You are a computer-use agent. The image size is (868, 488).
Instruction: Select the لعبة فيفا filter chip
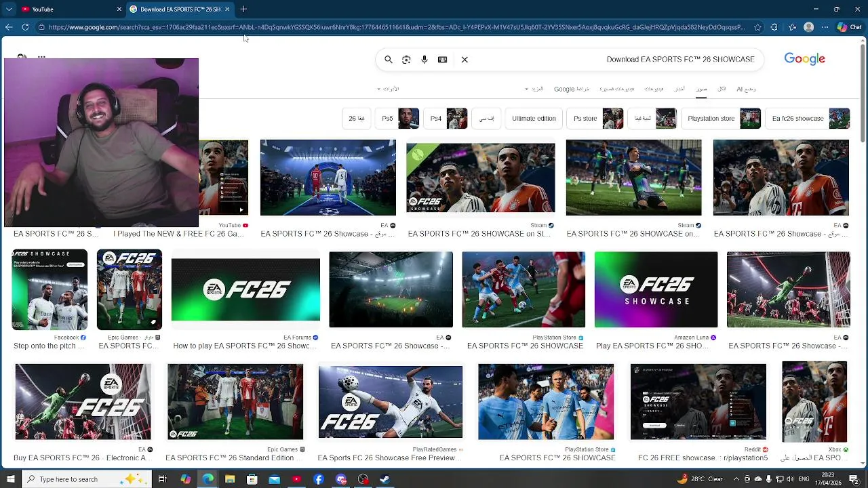point(652,118)
